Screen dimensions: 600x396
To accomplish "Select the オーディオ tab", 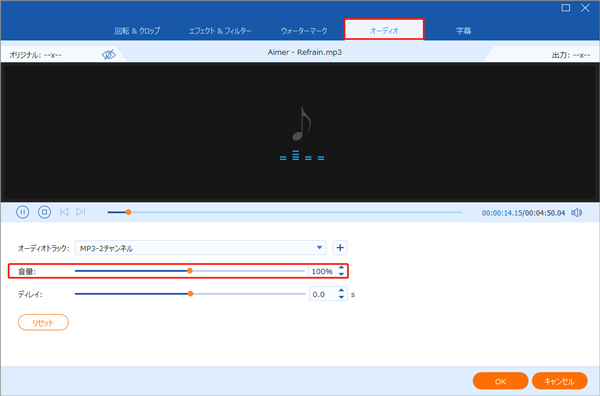I will click(384, 29).
